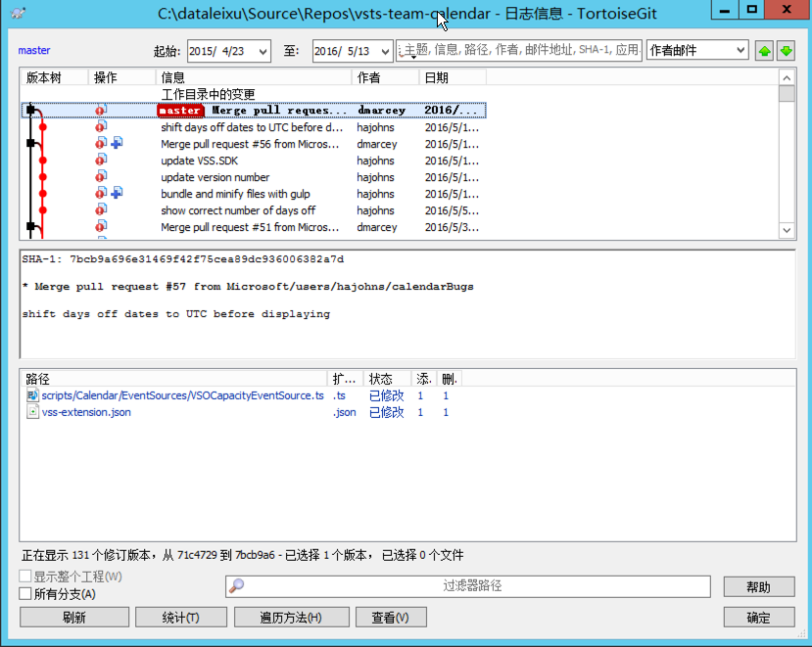Viewport: 812px width, 647px height.
Task: Select the 'Merge pull request #51' commit
Action: [x=254, y=227]
